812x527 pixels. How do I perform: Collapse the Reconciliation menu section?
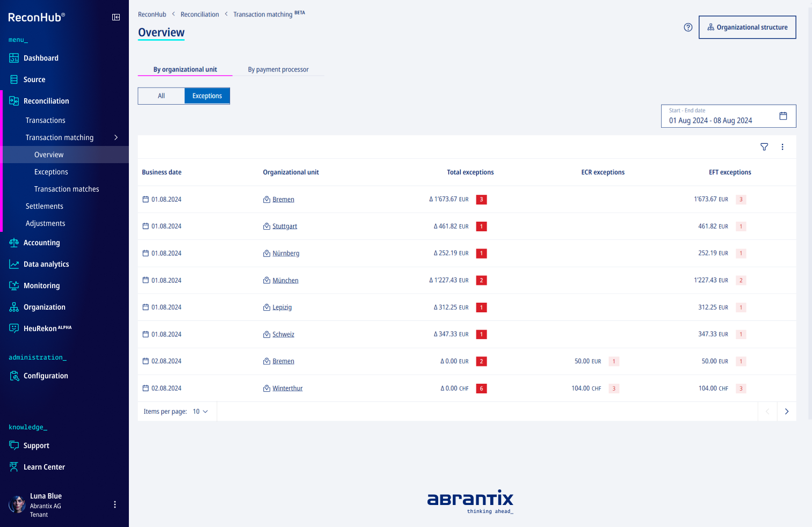tap(46, 101)
